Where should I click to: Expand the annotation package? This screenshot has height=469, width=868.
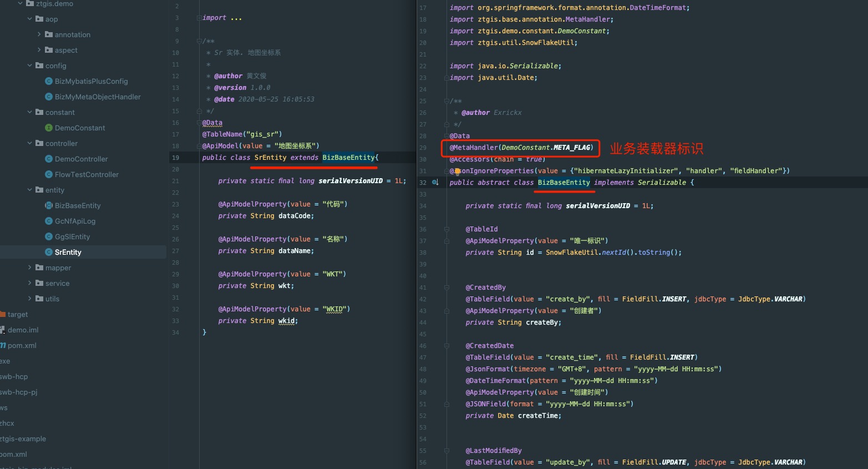(x=39, y=34)
